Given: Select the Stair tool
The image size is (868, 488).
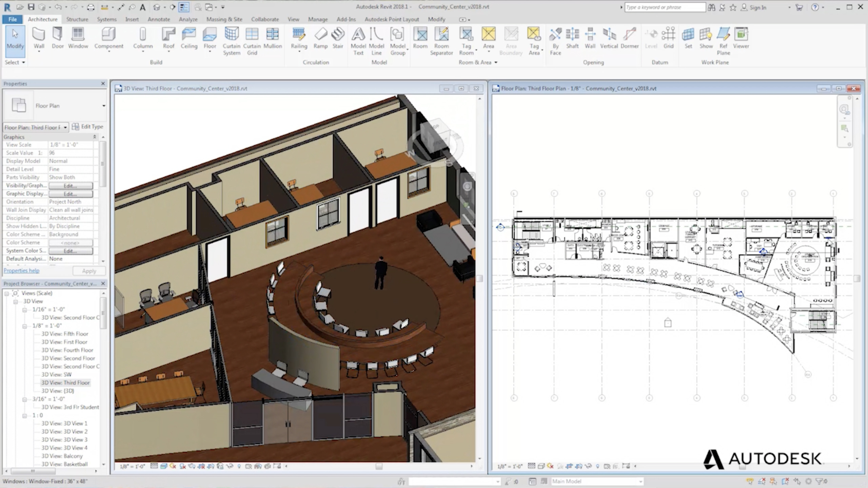Looking at the screenshot, I should [x=338, y=38].
